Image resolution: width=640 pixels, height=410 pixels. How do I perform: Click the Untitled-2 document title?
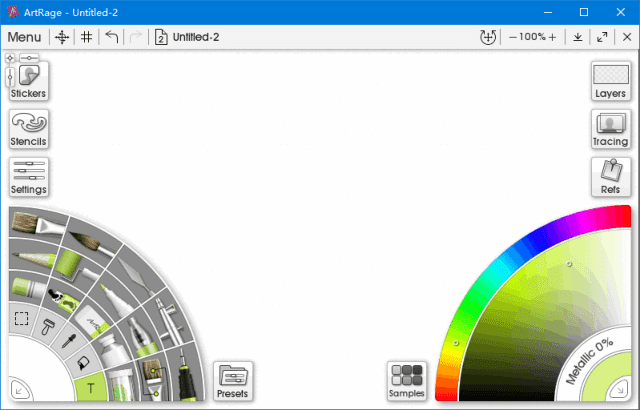click(196, 37)
